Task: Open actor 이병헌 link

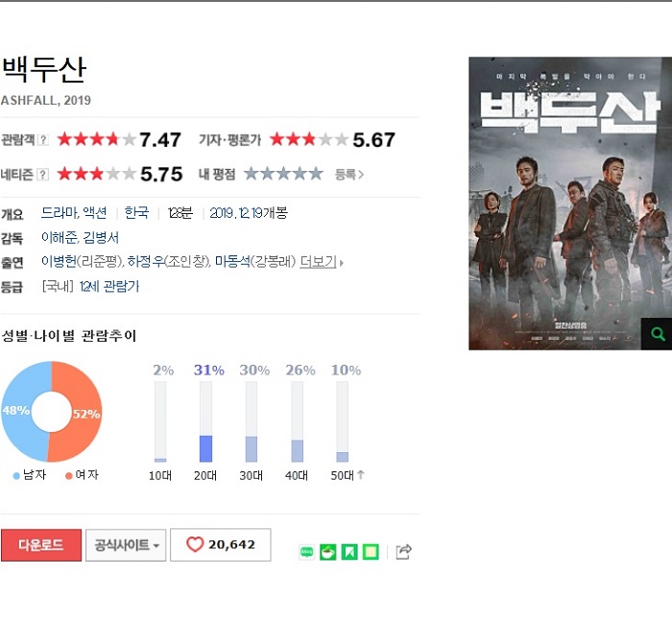Action: [59, 261]
